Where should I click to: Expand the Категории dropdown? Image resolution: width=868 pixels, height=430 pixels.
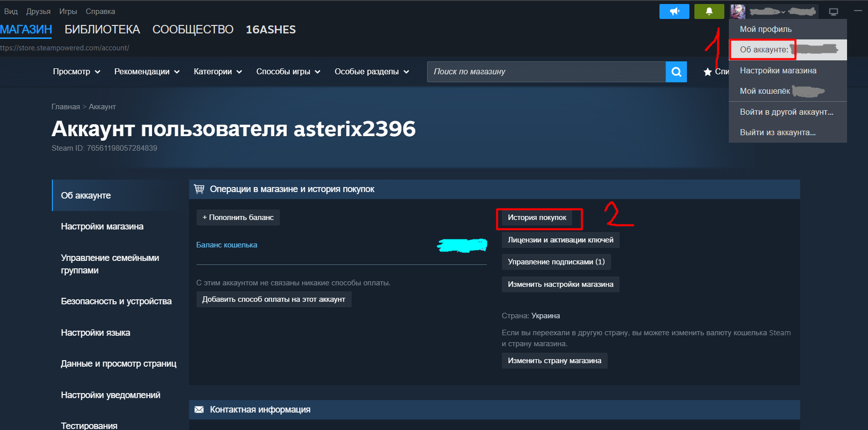pos(218,72)
